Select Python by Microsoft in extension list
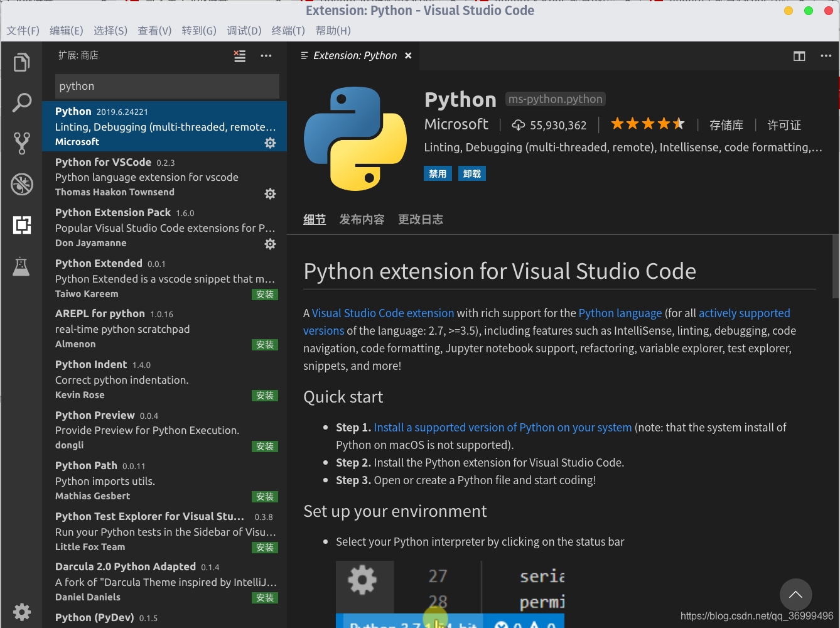840x628 pixels. (x=164, y=126)
